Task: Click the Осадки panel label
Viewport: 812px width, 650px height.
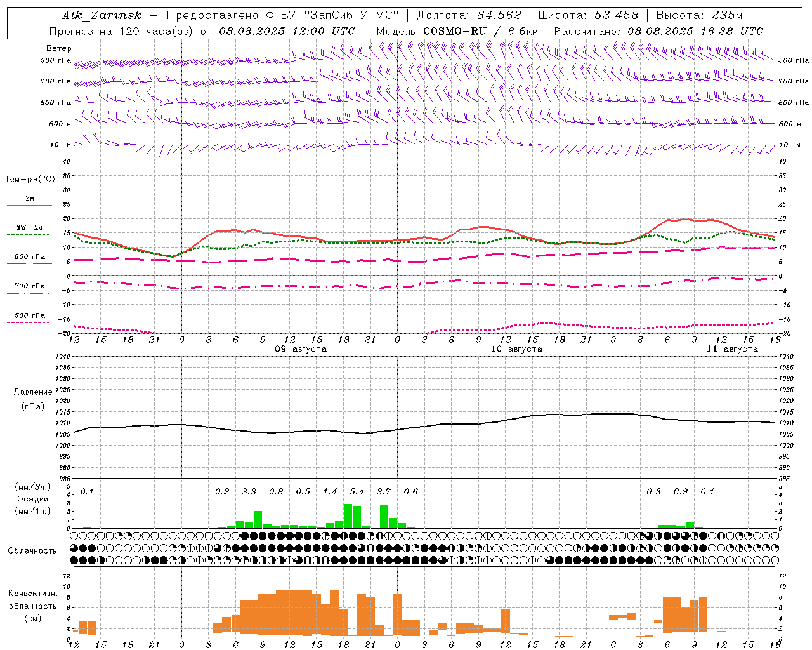Action: [33, 499]
